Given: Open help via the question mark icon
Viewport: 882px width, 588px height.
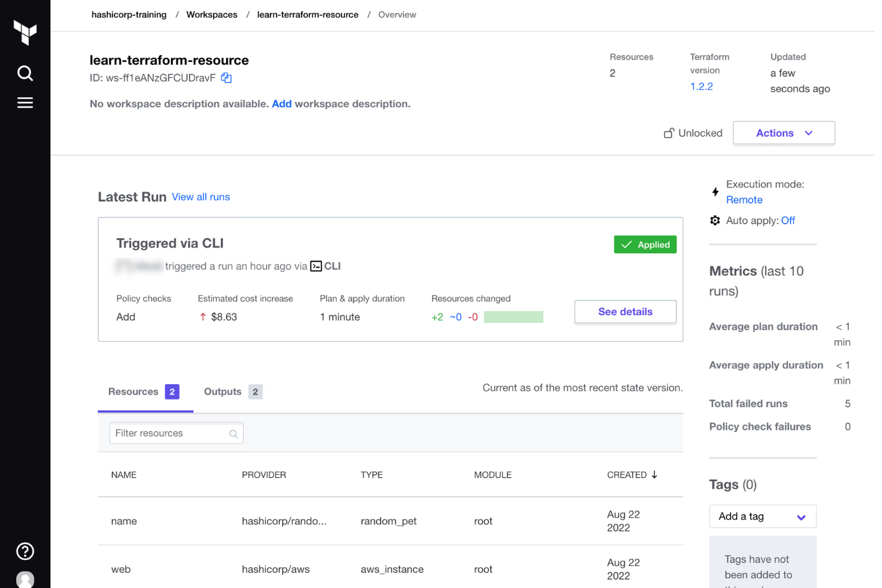Looking at the screenshot, I should (x=24, y=551).
